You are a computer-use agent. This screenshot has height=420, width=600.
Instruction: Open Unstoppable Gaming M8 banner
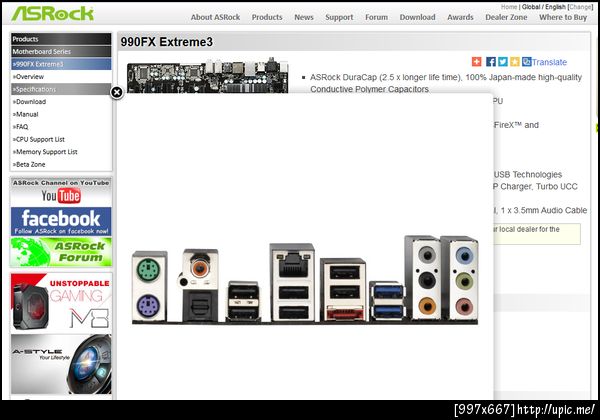(x=61, y=302)
